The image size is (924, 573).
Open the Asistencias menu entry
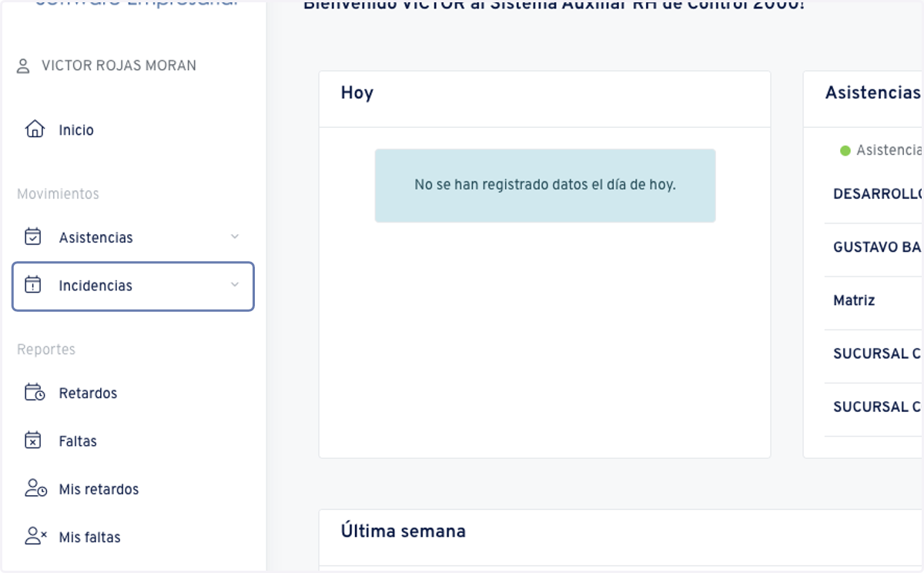tap(132, 237)
